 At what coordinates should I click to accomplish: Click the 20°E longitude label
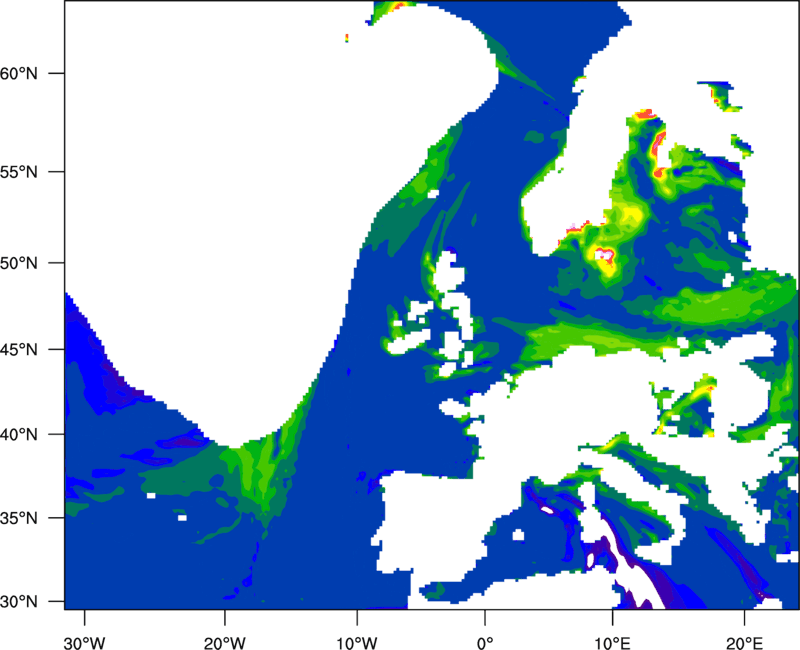[x=744, y=643]
